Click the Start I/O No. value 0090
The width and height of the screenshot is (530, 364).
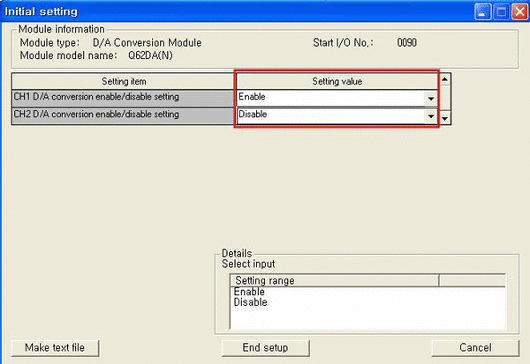407,43
